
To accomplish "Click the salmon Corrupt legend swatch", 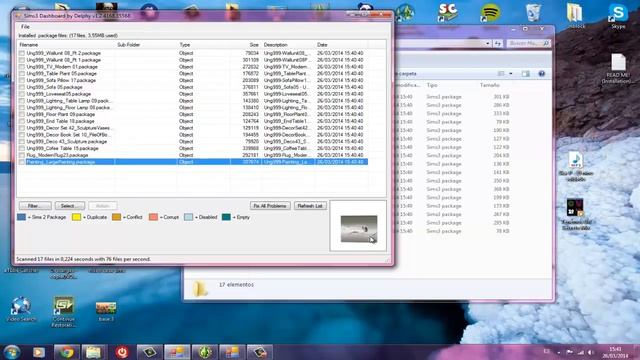I will click(153, 217).
